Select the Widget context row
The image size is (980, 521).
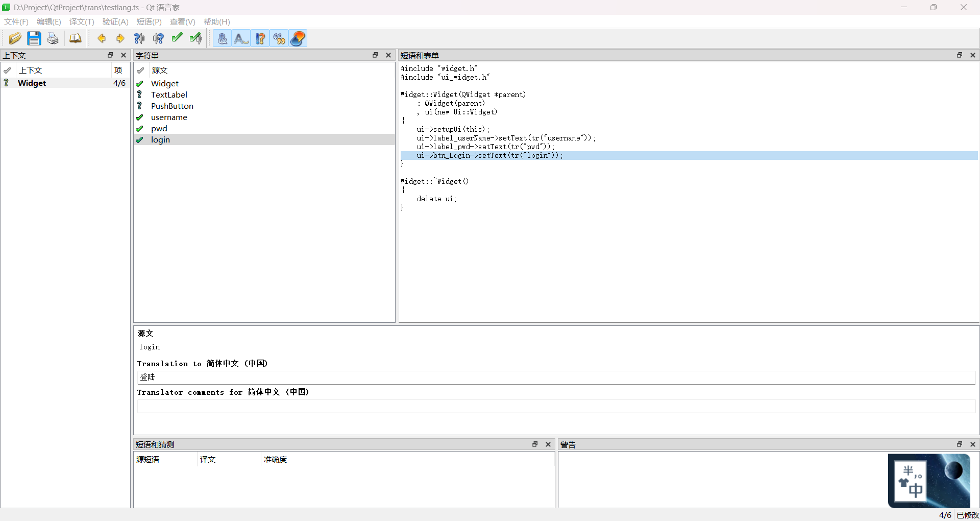[65, 83]
